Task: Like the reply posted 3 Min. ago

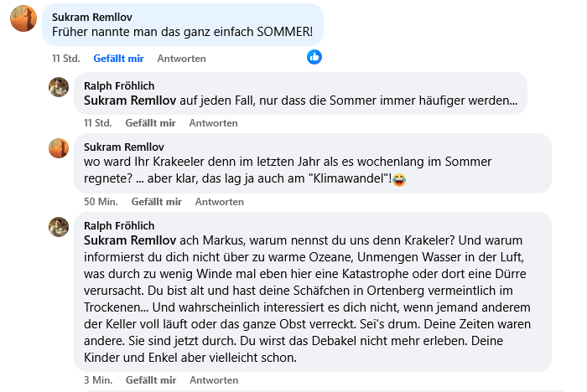Action: (x=150, y=380)
